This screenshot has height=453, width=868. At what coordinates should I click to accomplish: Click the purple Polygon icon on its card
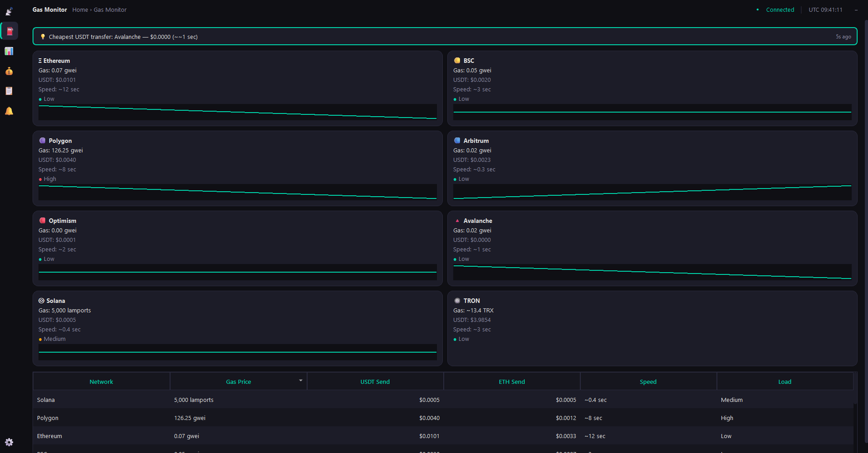pyautogui.click(x=43, y=140)
